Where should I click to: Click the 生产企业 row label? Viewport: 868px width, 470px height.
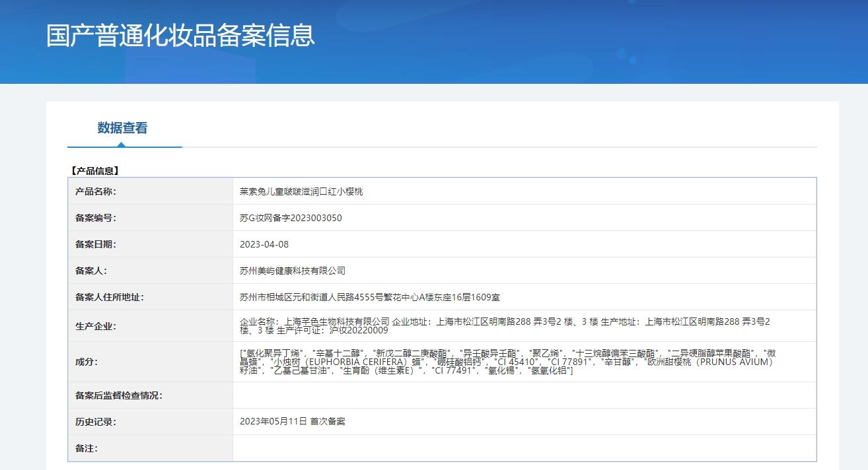coord(96,326)
